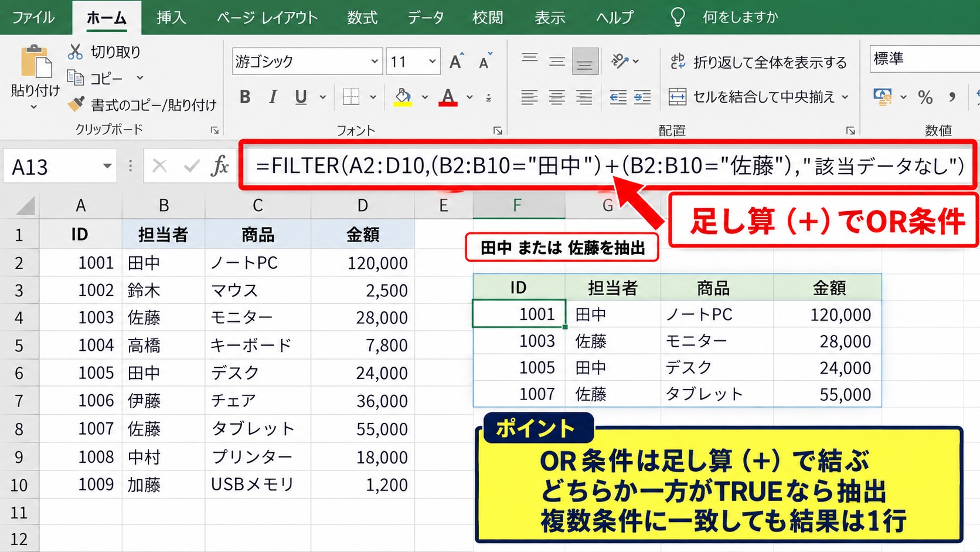Expand the paste options arrow
Screen dimensions: 980x552
pos(34,107)
